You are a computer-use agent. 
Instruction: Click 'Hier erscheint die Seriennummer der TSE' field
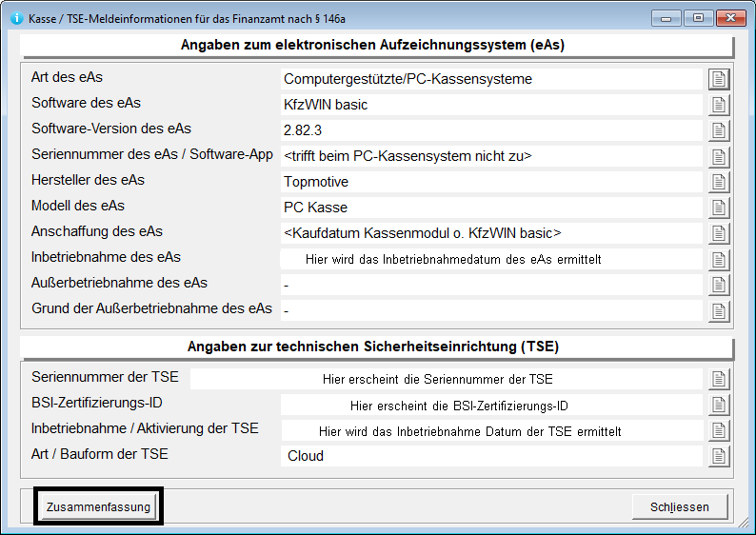click(x=447, y=379)
